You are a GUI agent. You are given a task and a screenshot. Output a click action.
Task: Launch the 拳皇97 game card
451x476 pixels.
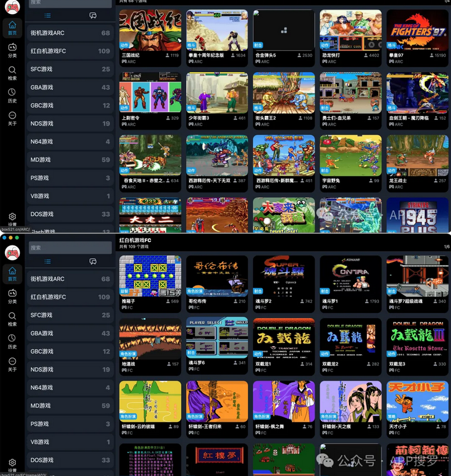click(x=417, y=38)
